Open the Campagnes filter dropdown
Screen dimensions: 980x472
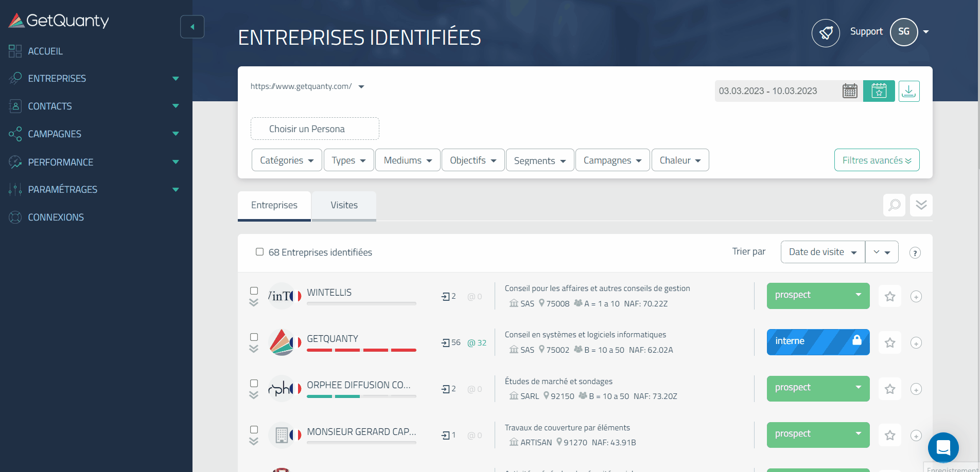tap(612, 160)
